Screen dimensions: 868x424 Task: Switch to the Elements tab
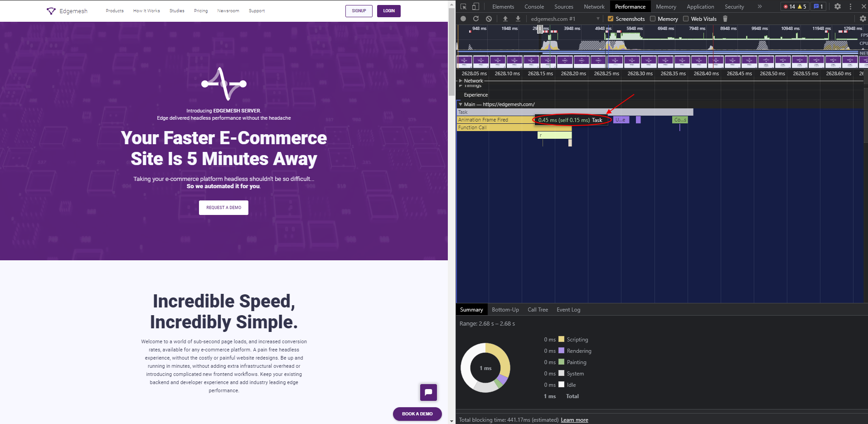(x=503, y=6)
